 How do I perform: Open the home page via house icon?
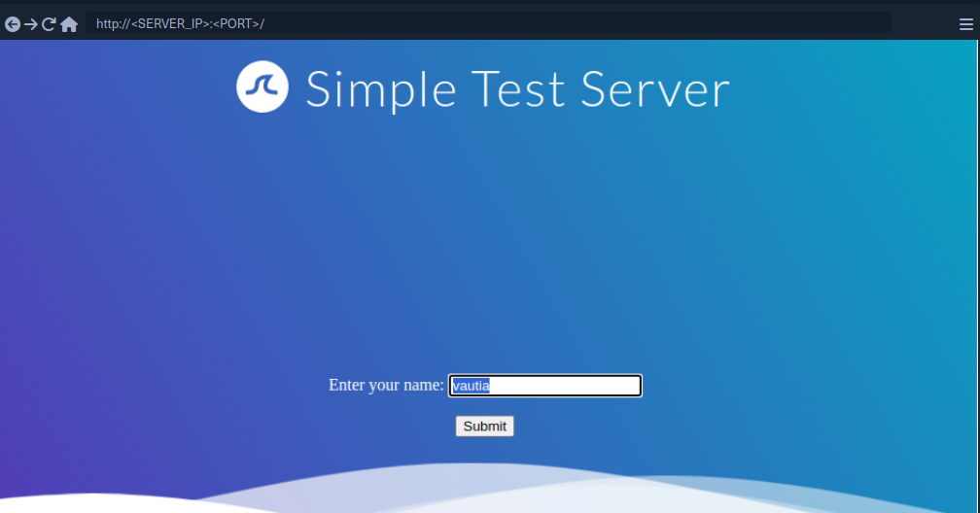[69, 24]
